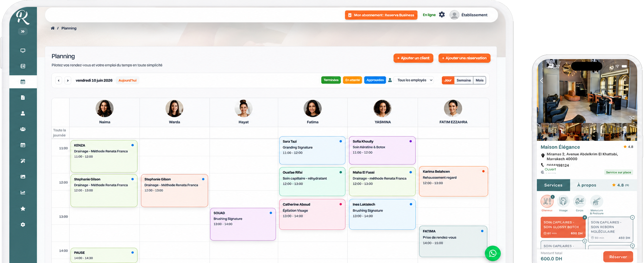Click Hayat's employee avatar
Screen dimensions: 644x263
click(x=243, y=109)
